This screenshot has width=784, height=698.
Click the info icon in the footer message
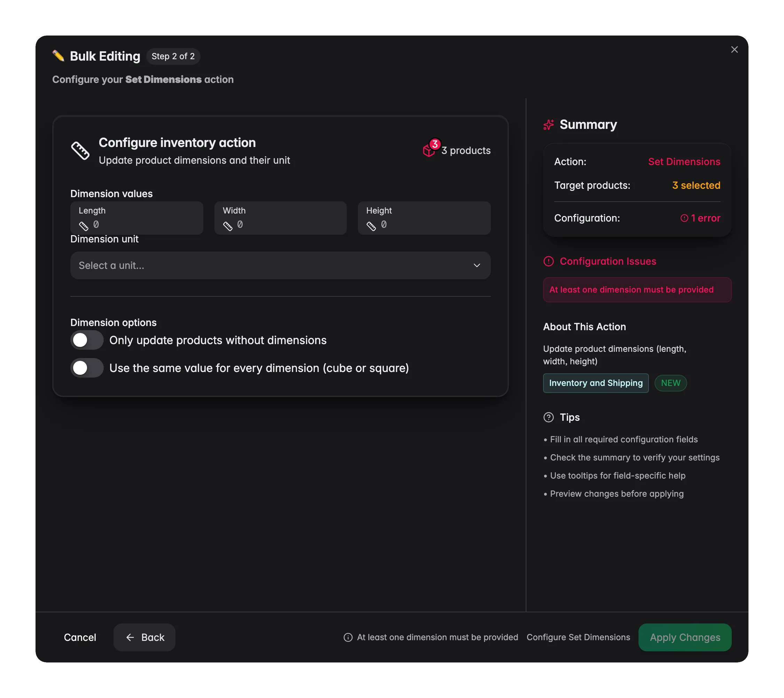(x=348, y=637)
